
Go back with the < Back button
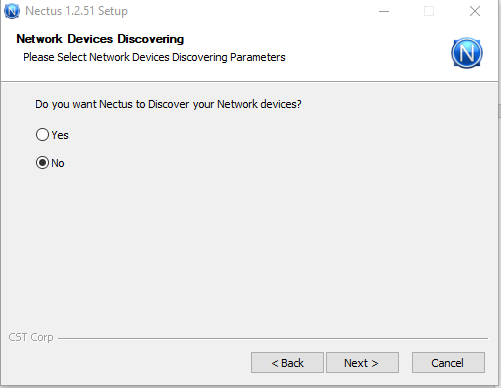coord(287,363)
